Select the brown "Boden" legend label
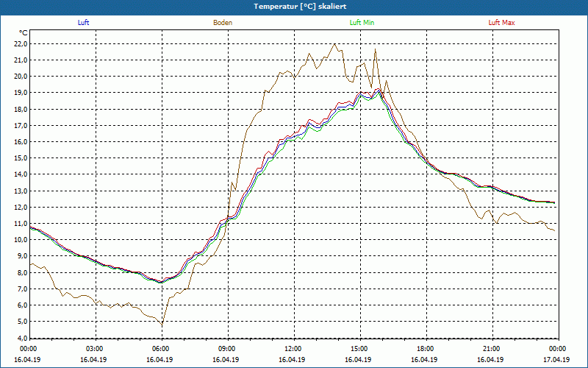588x368 pixels. coord(223,23)
